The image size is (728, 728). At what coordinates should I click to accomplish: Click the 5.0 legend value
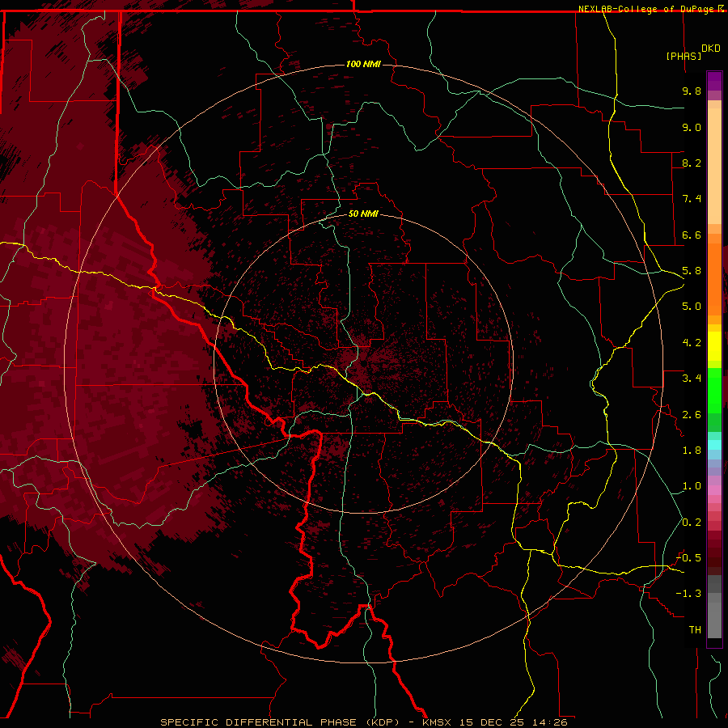point(692,307)
